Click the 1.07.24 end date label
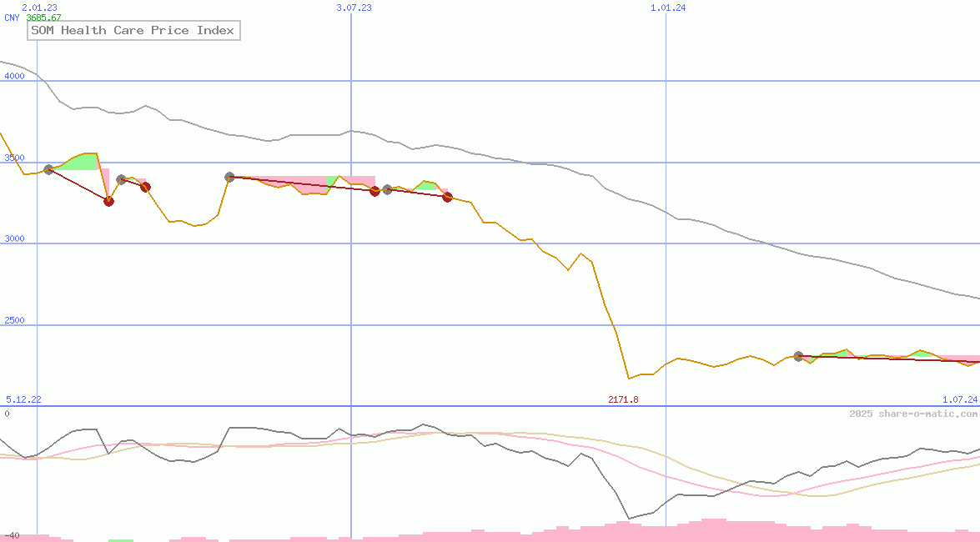 tap(959, 400)
